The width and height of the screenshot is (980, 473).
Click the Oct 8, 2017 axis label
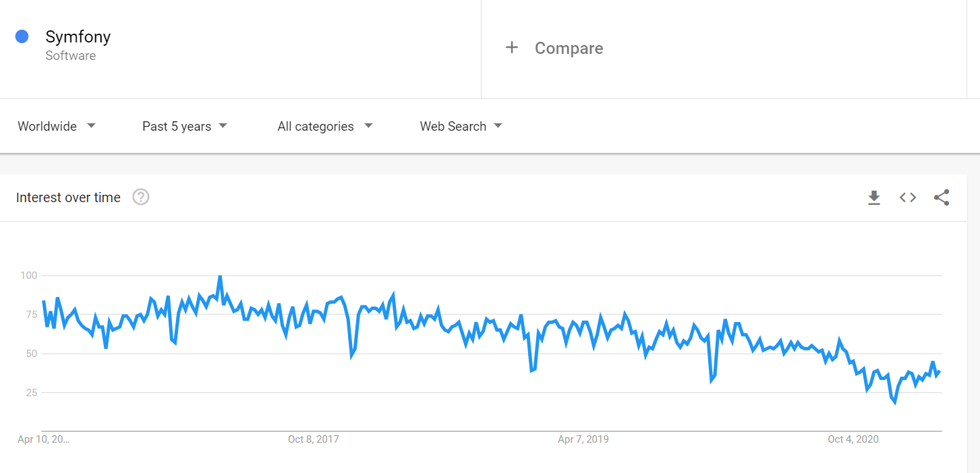[x=313, y=439]
